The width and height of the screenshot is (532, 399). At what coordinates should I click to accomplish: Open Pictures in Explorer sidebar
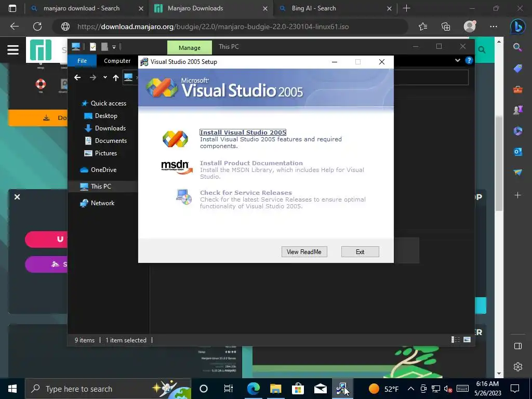pyautogui.click(x=100, y=153)
